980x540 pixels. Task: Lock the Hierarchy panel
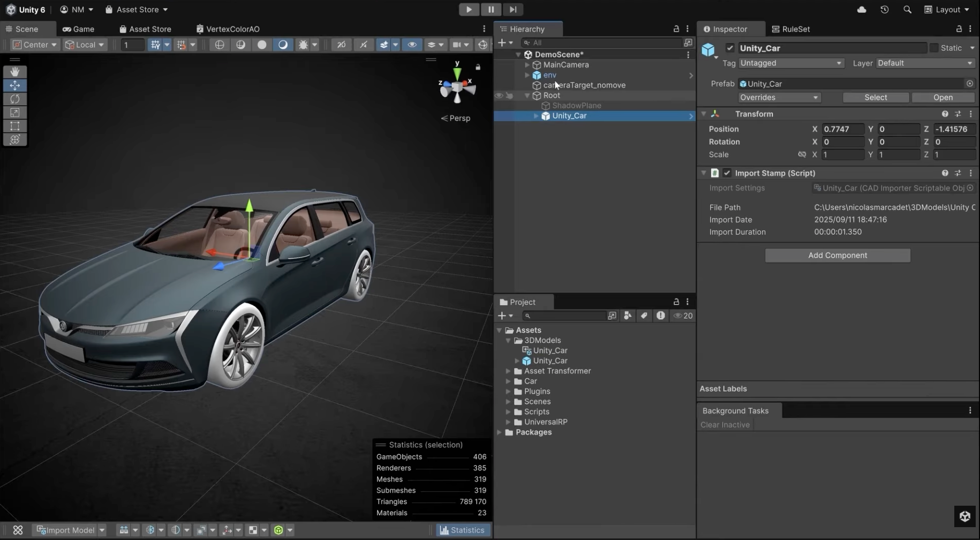(x=676, y=29)
